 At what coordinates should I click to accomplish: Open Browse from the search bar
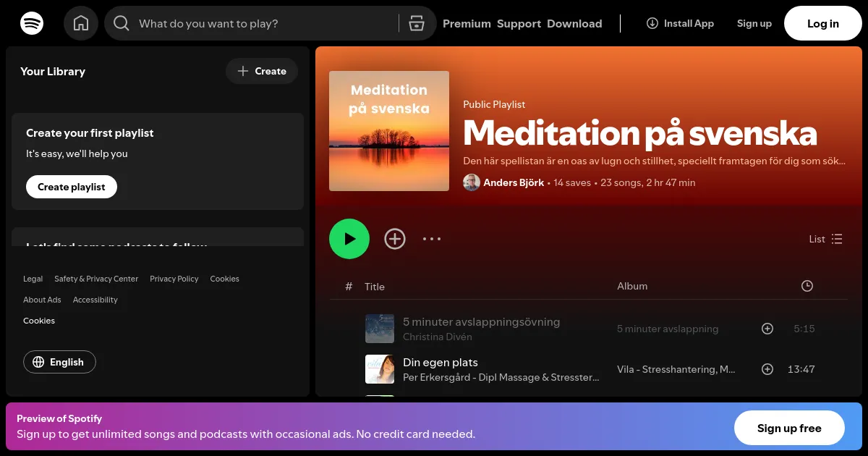pyautogui.click(x=417, y=22)
